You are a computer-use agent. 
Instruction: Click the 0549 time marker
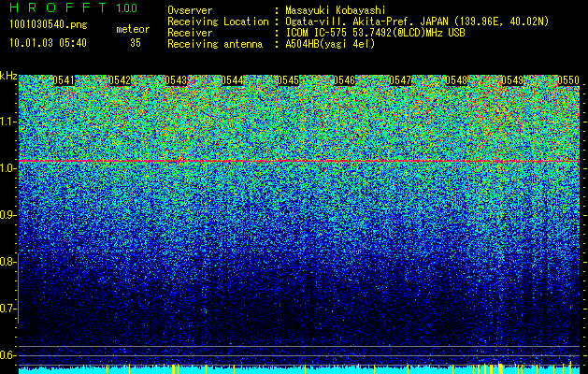(512, 80)
